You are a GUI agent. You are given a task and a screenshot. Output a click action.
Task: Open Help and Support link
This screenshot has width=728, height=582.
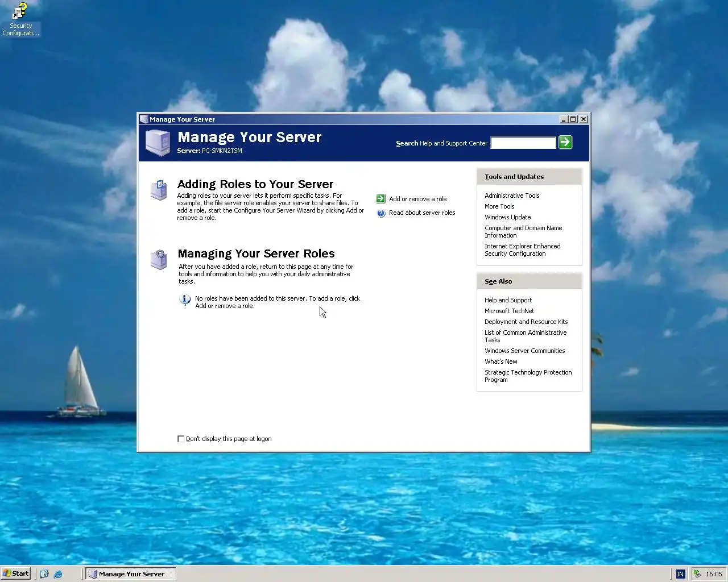point(508,300)
